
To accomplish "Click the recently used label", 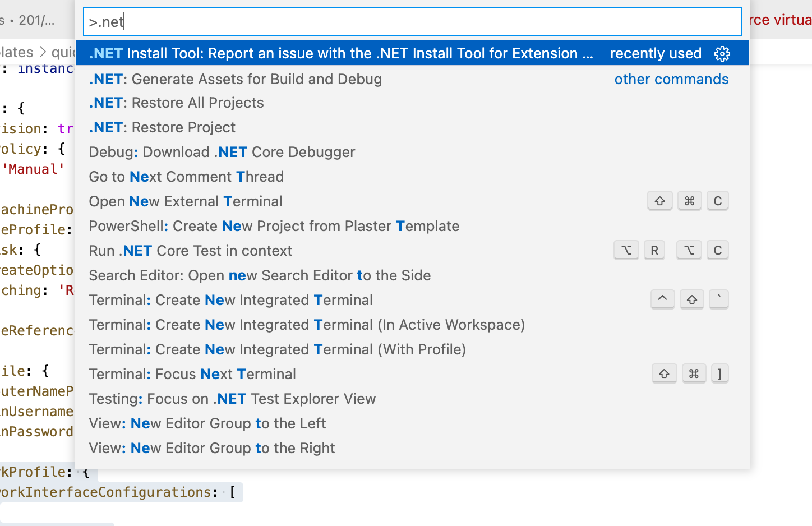I will coord(656,53).
